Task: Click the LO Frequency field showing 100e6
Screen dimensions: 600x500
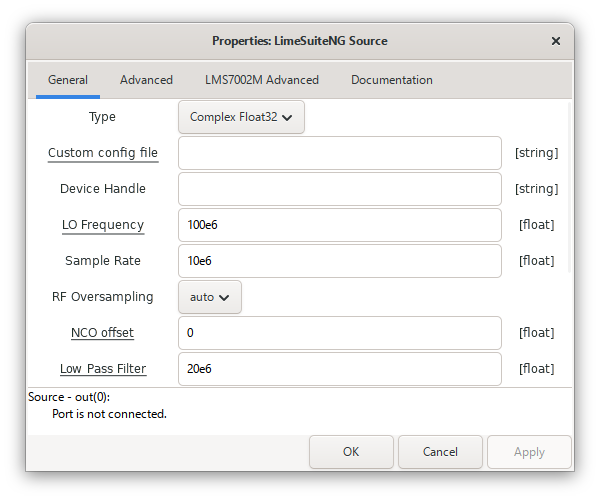Action: (x=339, y=225)
